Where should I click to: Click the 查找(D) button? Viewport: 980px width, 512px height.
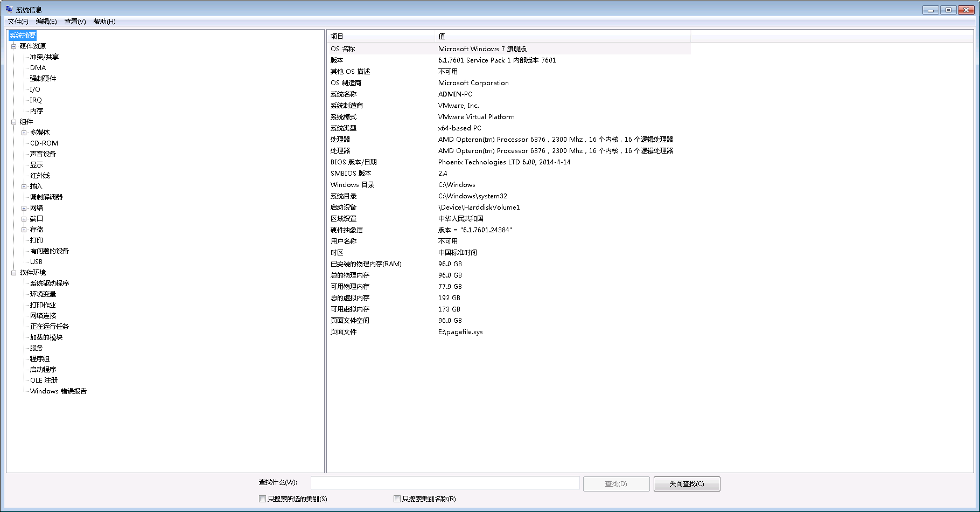(616, 484)
